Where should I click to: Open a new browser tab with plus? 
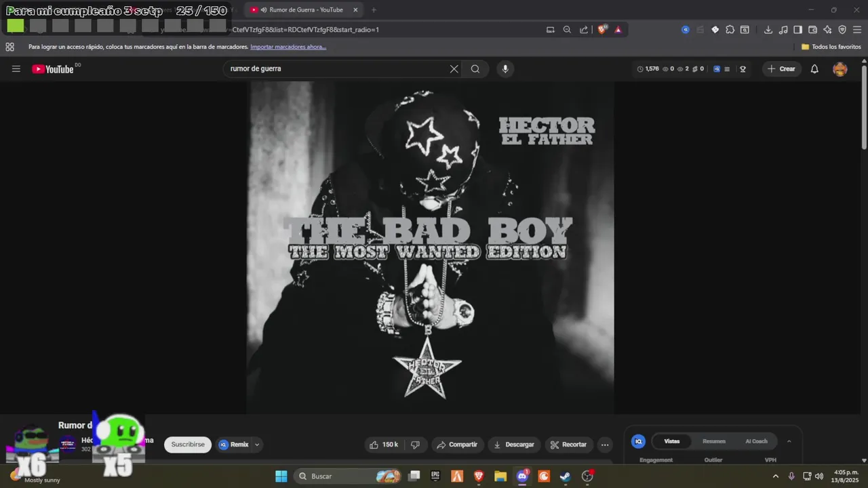pos(374,10)
